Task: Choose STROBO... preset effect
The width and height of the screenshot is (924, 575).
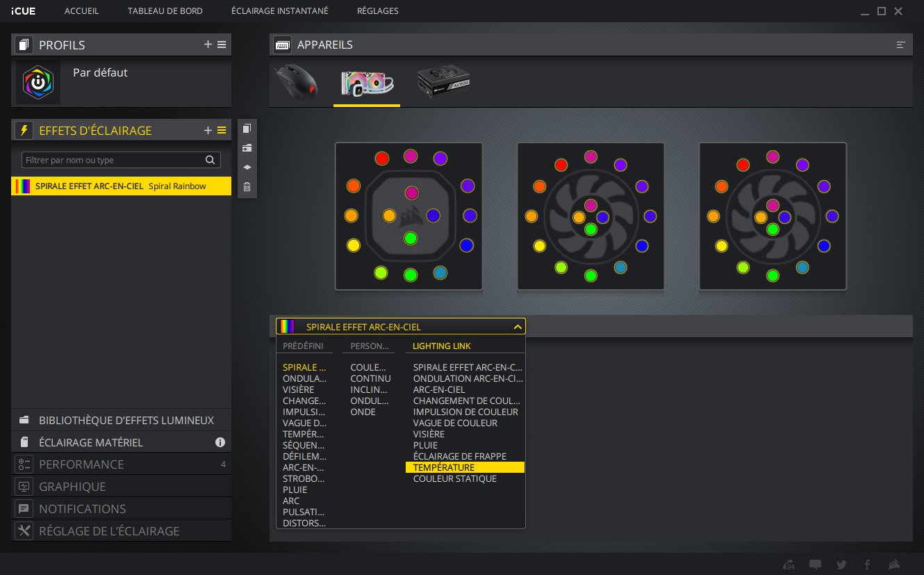Action: click(304, 478)
